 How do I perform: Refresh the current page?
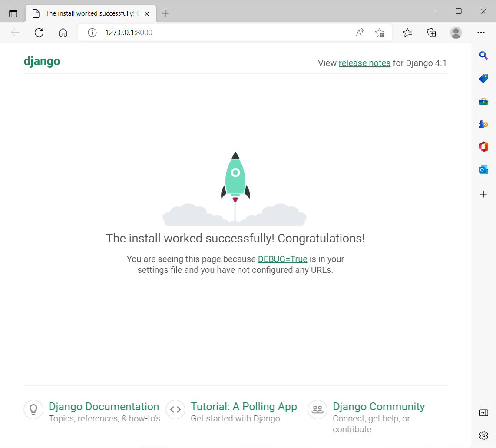pos(39,32)
